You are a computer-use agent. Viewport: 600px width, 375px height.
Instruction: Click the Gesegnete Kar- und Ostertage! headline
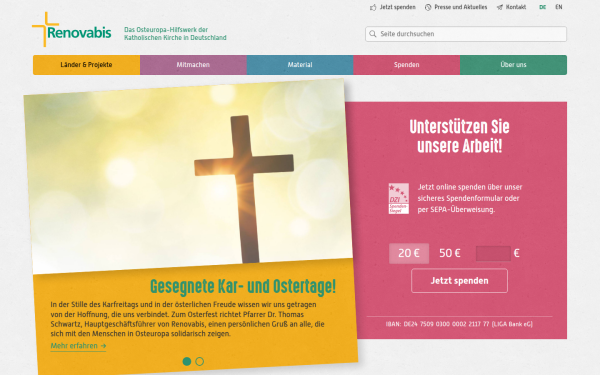(243, 287)
